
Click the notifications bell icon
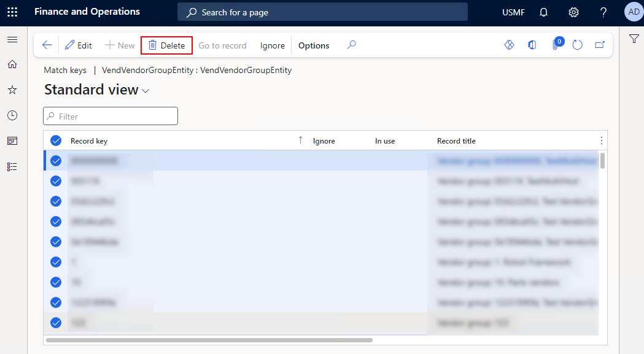(543, 12)
